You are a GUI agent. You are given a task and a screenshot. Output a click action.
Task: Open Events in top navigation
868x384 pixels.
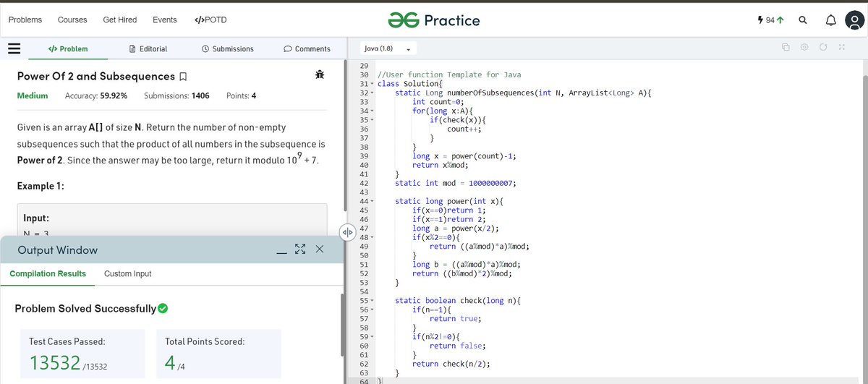pos(165,20)
